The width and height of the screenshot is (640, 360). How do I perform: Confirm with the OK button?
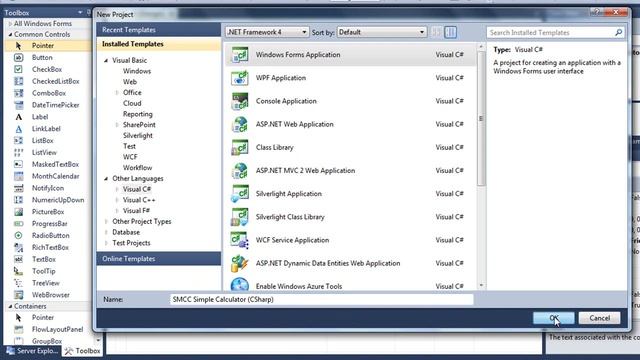tap(553, 318)
